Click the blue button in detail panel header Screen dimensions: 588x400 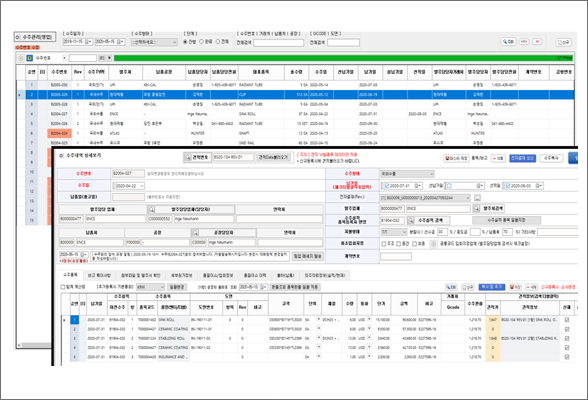(x=523, y=158)
